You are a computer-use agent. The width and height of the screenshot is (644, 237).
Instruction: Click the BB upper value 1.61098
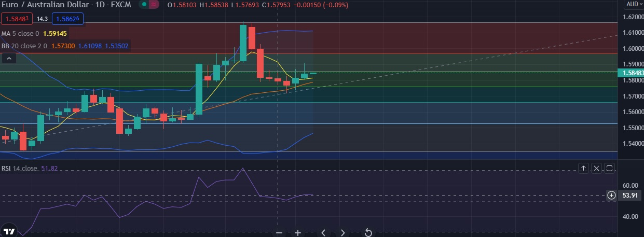coord(90,46)
